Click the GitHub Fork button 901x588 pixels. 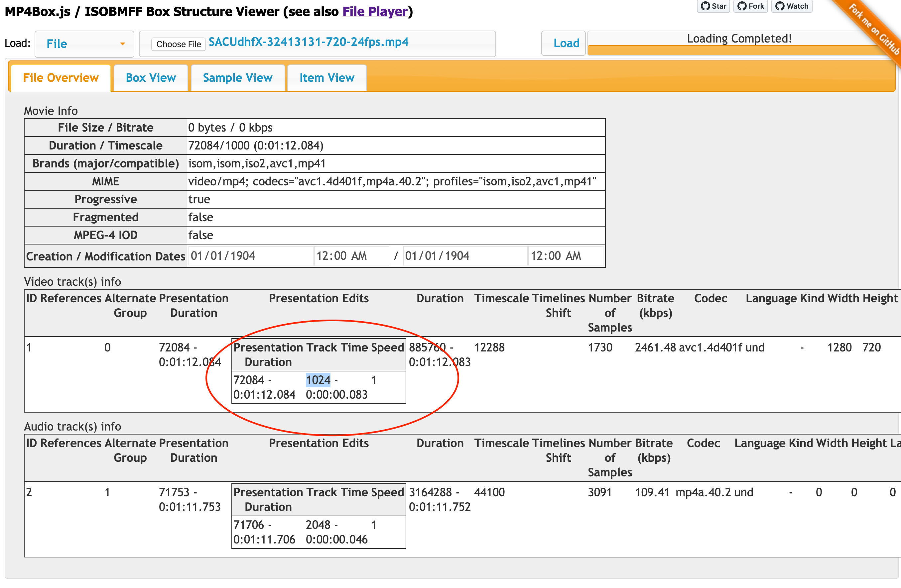[x=750, y=6]
